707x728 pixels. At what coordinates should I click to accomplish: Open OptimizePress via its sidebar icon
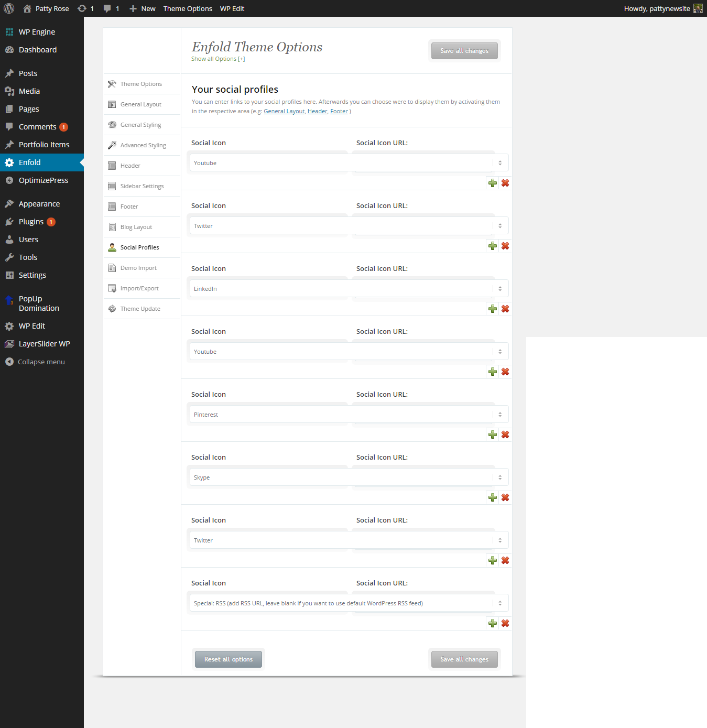tap(9, 180)
